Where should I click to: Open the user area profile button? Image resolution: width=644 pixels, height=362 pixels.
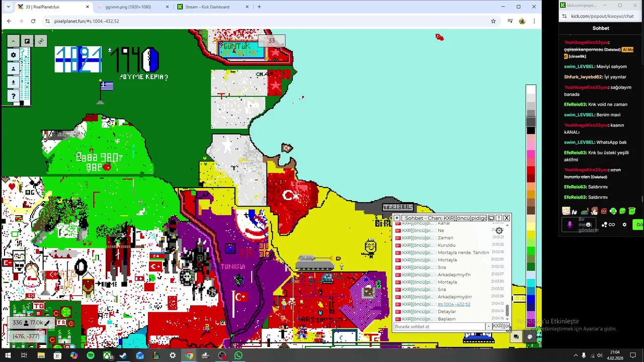coord(13,68)
